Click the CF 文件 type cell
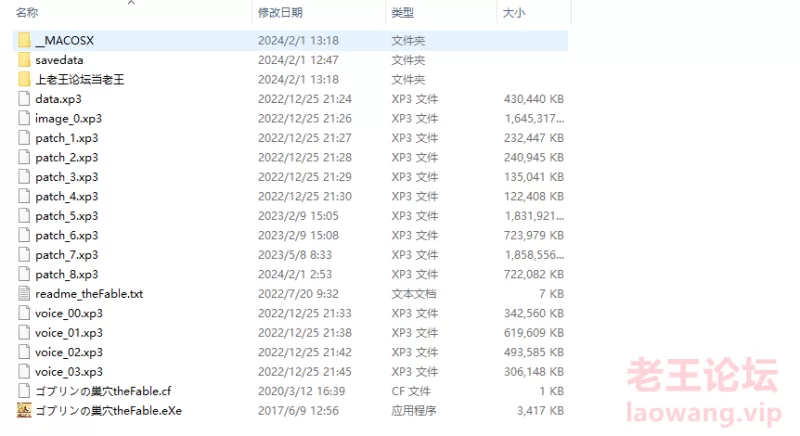800x436 pixels. pos(411,391)
